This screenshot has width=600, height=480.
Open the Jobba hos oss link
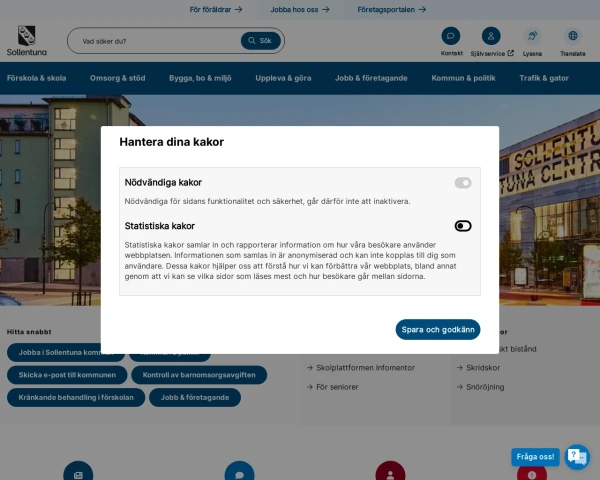tap(300, 10)
